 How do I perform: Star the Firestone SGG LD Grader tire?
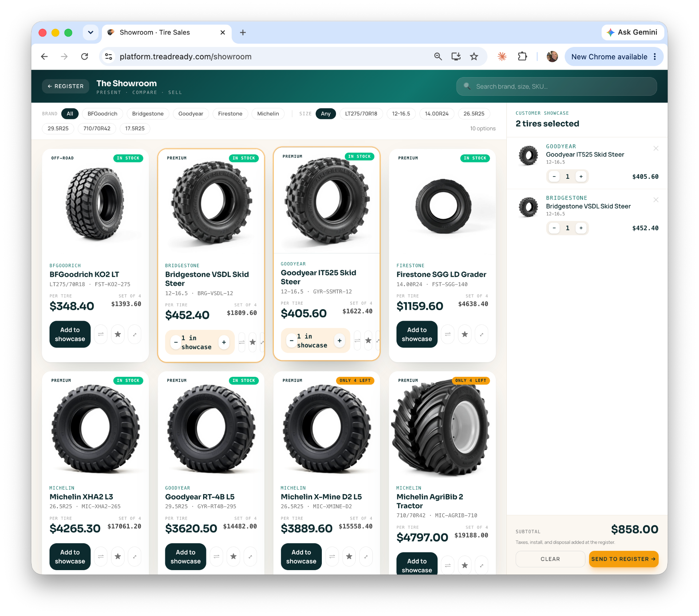[x=465, y=334]
